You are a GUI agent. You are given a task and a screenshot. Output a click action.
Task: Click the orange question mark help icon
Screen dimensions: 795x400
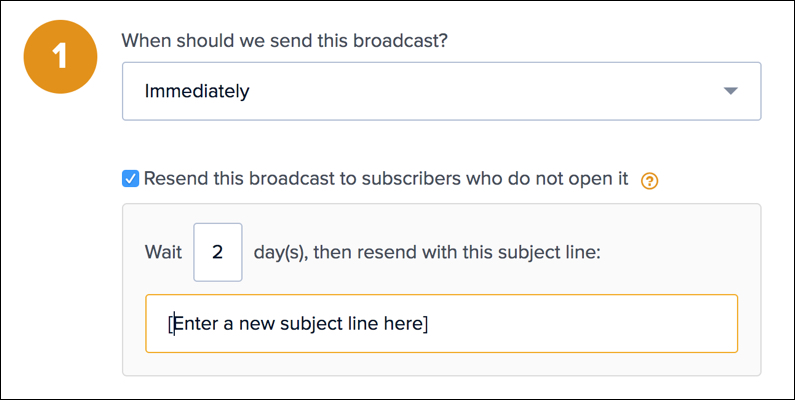(649, 181)
